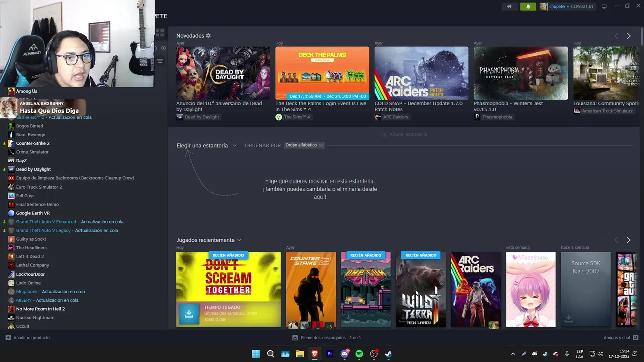Open Windows Start menu
Image resolution: width=644 pixels, height=362 pixels.
tap(256, 354)
